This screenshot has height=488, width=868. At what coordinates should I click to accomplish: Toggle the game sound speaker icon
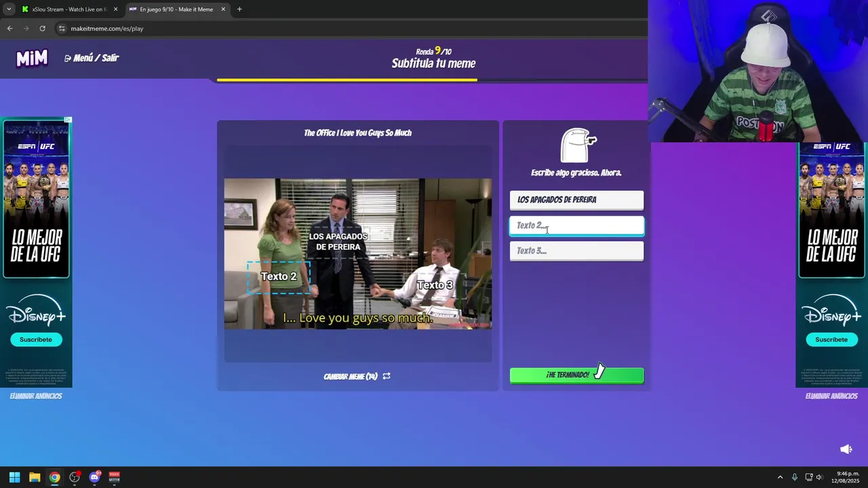pos(846,449)
